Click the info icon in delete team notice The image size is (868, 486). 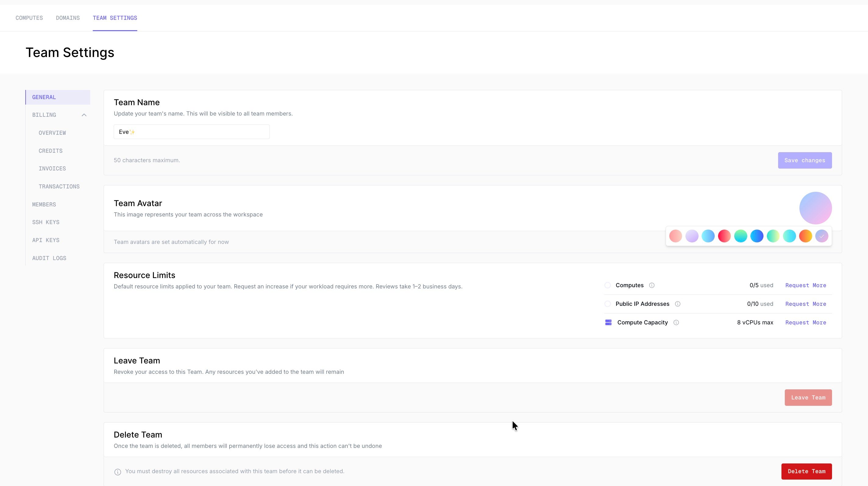(118, 472)
